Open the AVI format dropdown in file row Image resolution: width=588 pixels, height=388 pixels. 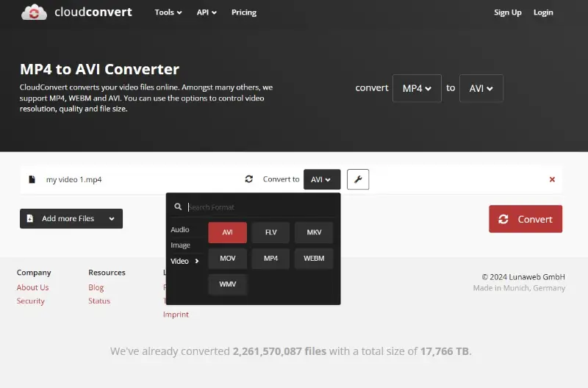321,179
